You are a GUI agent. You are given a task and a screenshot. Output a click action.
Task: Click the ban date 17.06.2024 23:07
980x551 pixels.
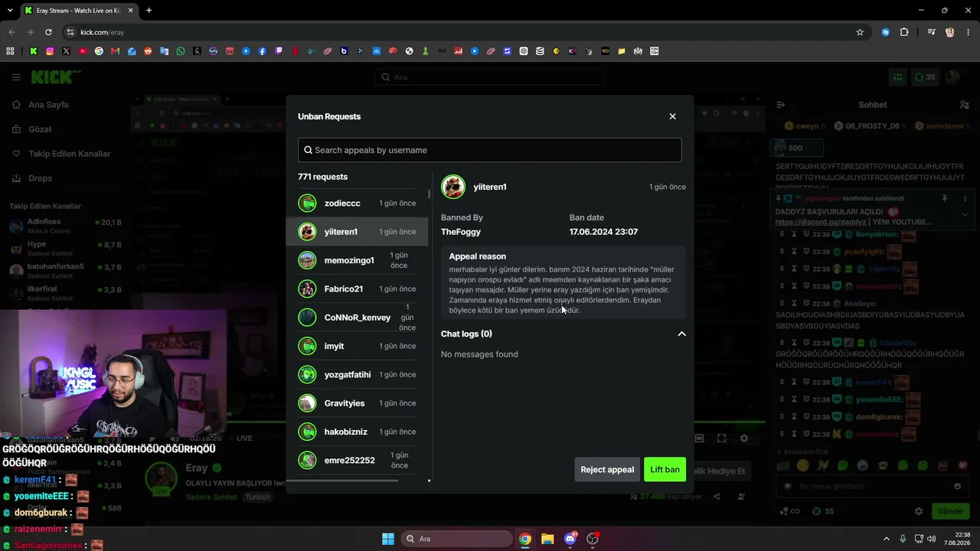[x=603, y=232]
